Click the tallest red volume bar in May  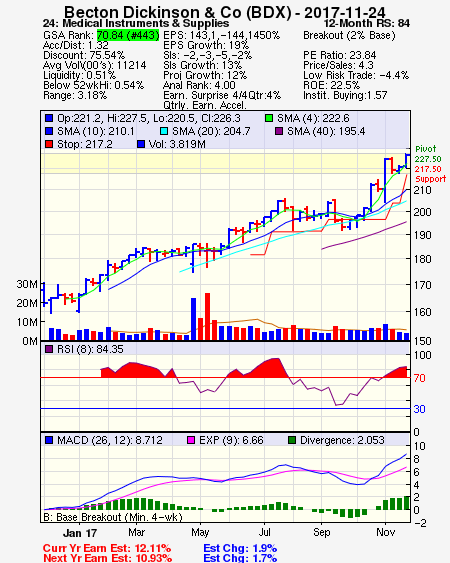click(208, 316)
